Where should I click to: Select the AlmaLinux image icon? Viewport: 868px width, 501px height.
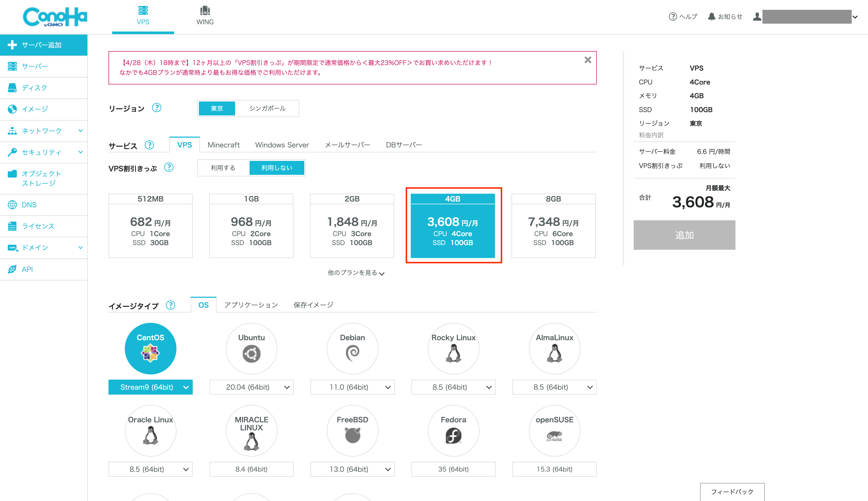[554, 349]
